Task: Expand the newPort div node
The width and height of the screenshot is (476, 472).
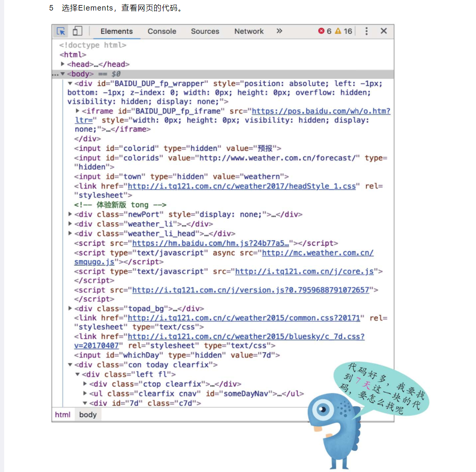Action: coord(70,214)
